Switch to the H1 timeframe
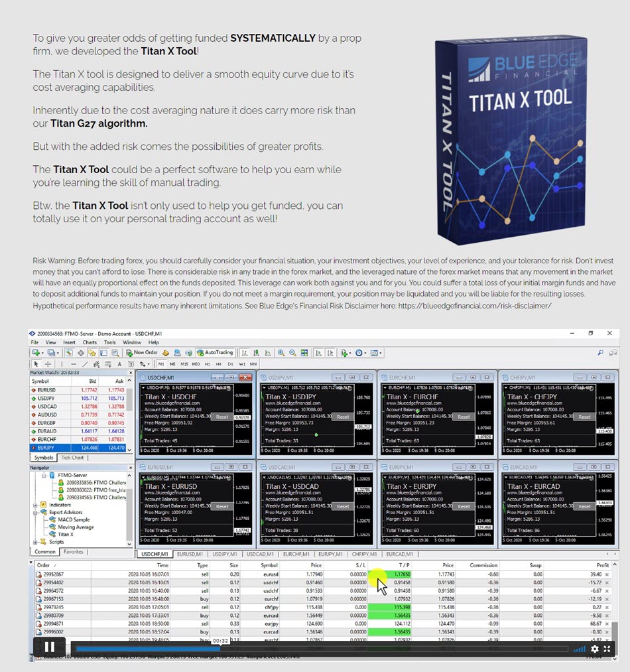 207,364
